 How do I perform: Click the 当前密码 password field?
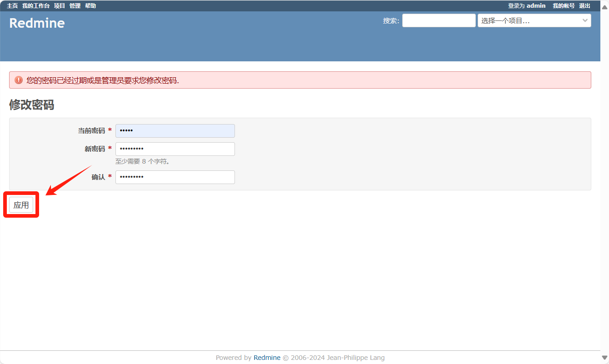click(175, 131)
